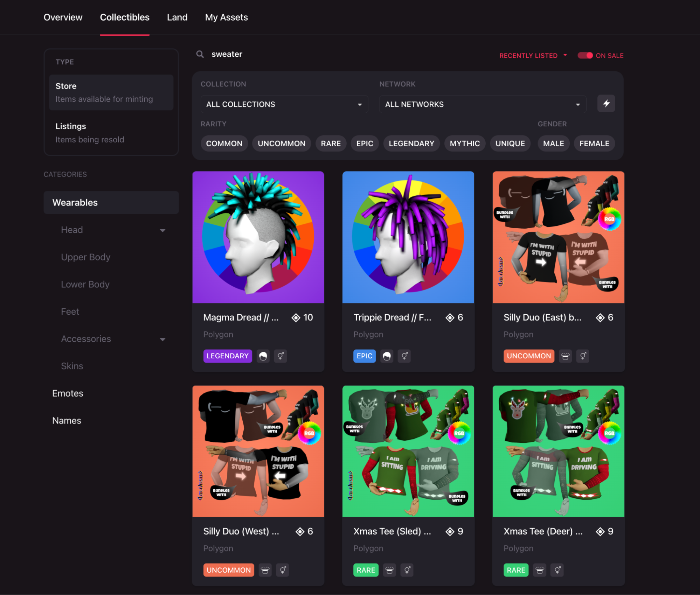Image resolution: width=700 pixels, height=595 pixels.
Task: Click upper body icon on Xmas Tee (Sled) card
Action: [x=389, y=570]
